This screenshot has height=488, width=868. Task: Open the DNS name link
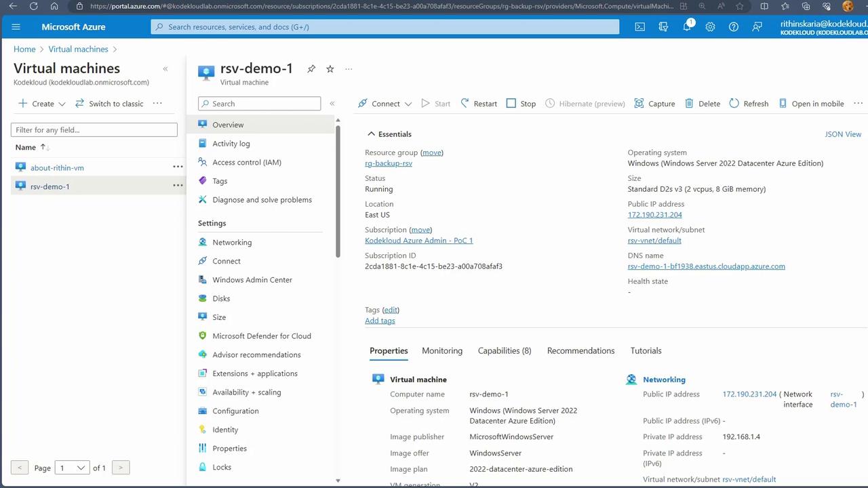[707, 266]
